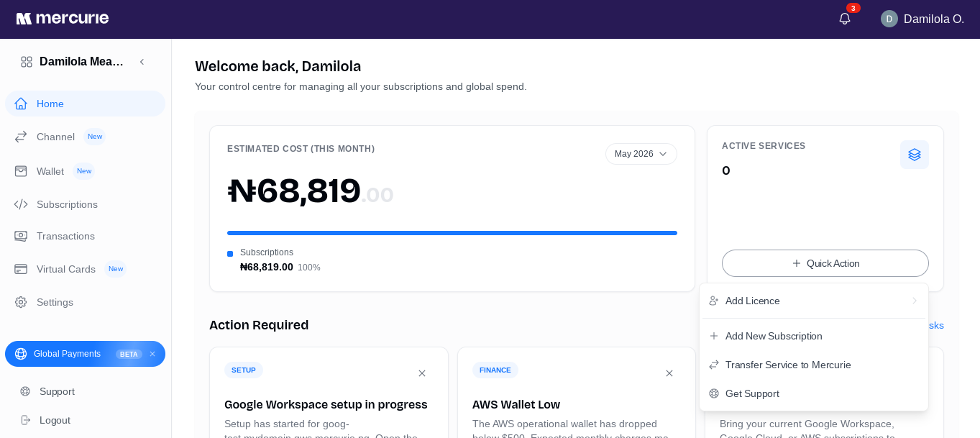The image size is (980, 438).
Task: Click the Action Required heading
Action: (x=259, y=325)
